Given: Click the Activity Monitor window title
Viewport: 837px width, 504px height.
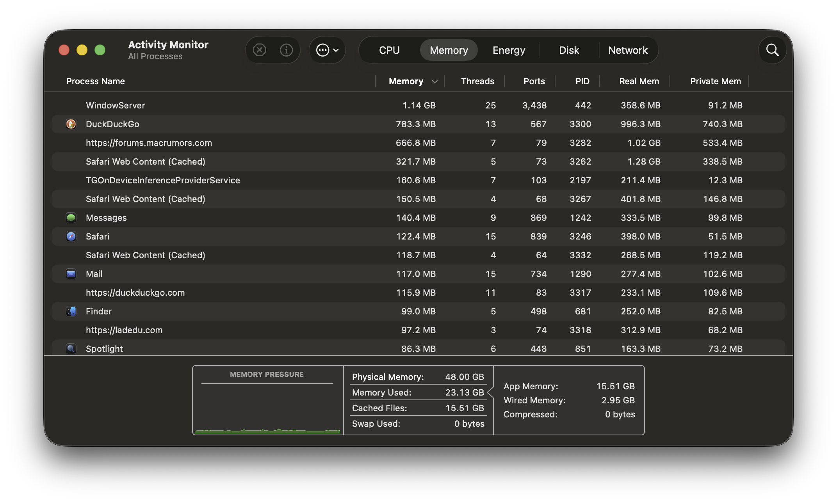Looking at the screenshot, I should point(168,45).
